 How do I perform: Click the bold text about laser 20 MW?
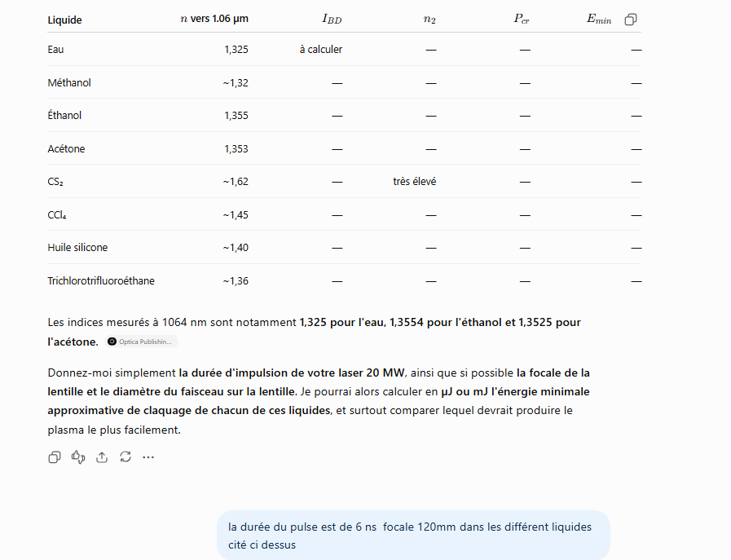(293, 373)
